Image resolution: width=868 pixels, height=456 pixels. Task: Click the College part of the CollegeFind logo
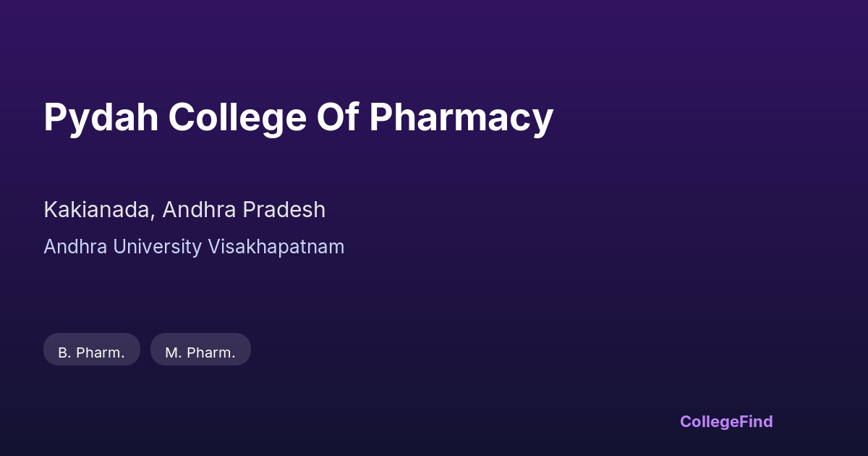pos(710,421)
